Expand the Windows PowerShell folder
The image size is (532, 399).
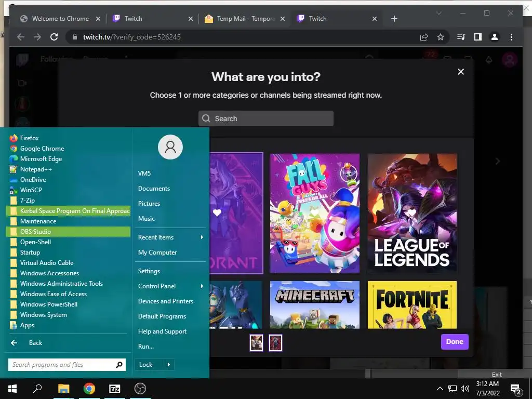pos(68,304)
